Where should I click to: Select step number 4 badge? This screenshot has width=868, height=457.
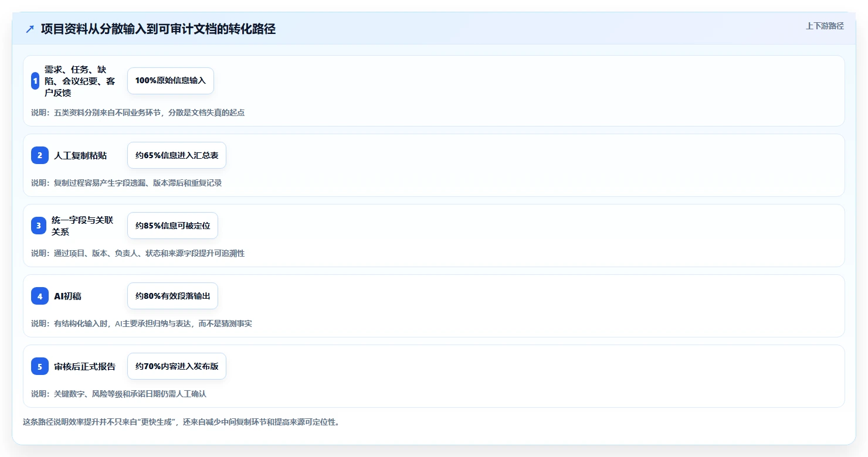point(40,296)
